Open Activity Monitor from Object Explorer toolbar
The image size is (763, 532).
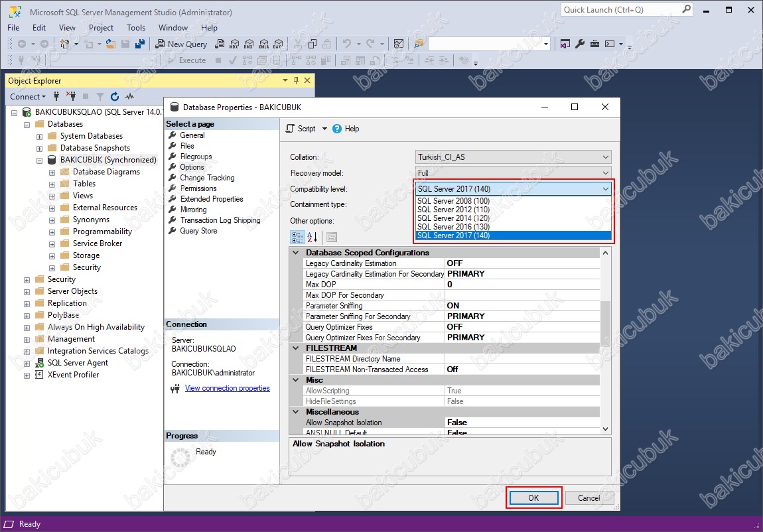(129, 96)
